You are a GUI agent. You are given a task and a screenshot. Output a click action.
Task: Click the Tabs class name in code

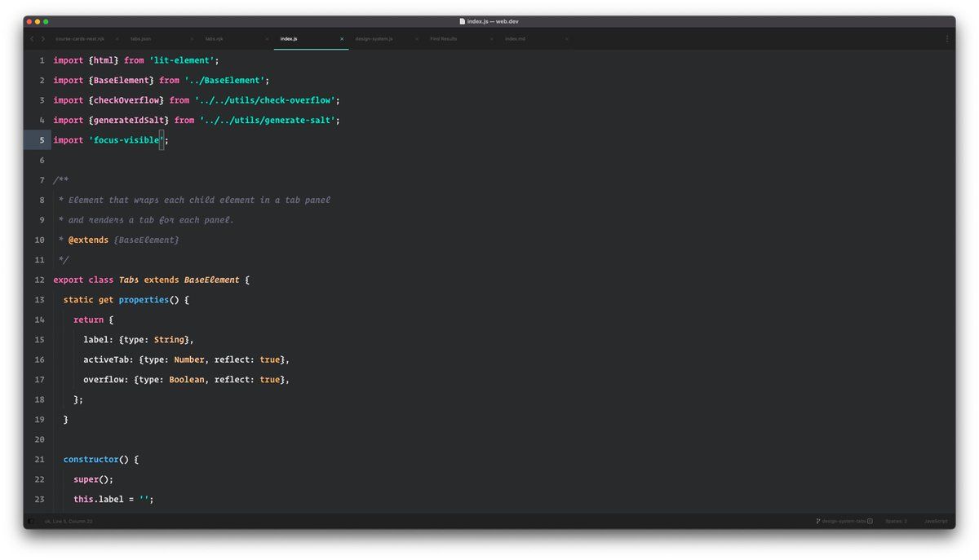[129, 280]
